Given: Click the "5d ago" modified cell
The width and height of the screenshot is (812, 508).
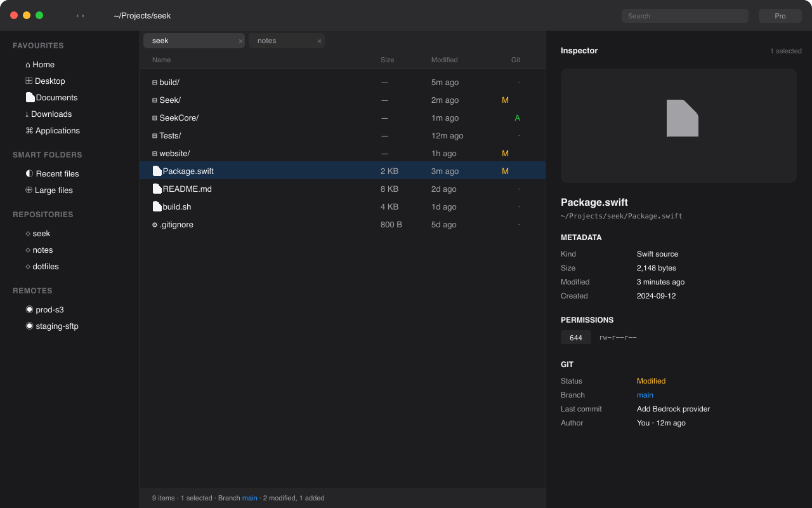Looking at the screenshot, I should click(x=444, y=225).
